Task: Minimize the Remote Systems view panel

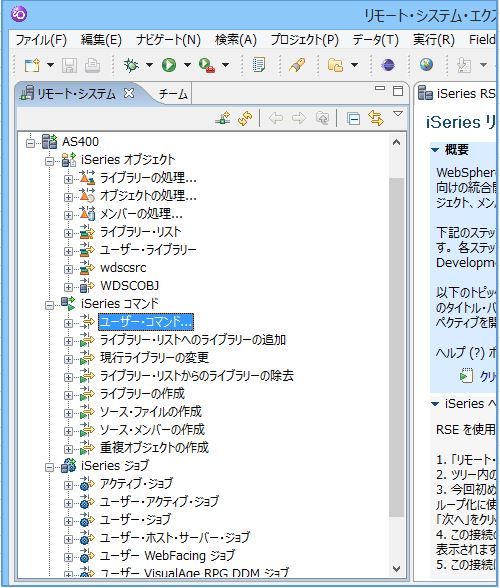Action: [x=380, y=88]
